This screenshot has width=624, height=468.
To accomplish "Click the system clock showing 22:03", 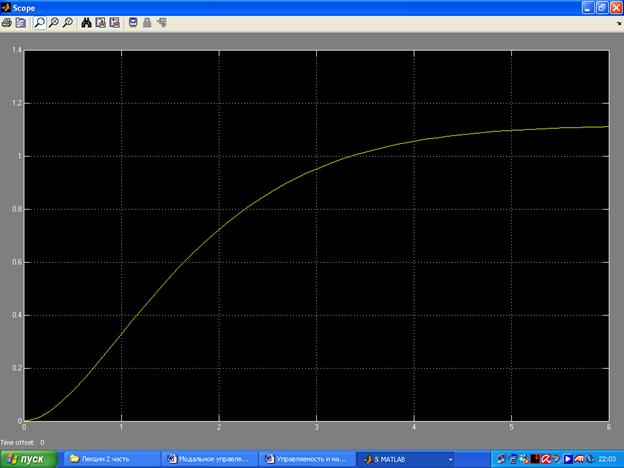I will point(607,459).
